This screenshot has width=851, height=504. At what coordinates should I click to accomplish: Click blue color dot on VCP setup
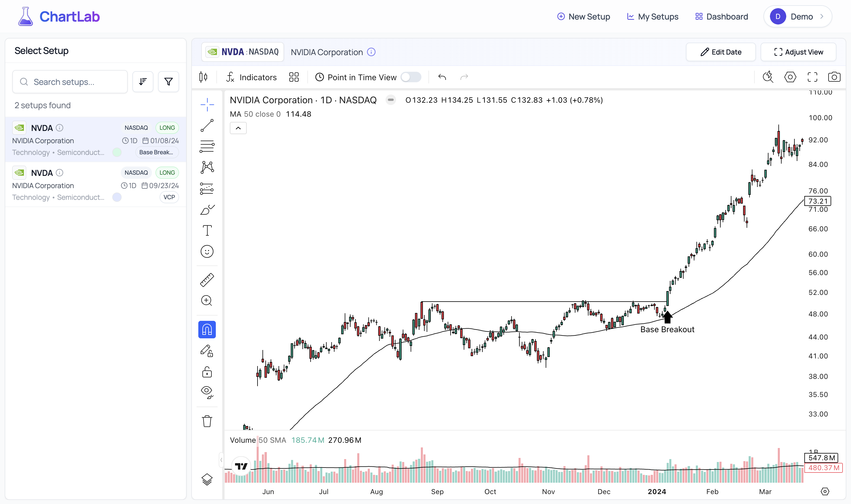point(117,197)
